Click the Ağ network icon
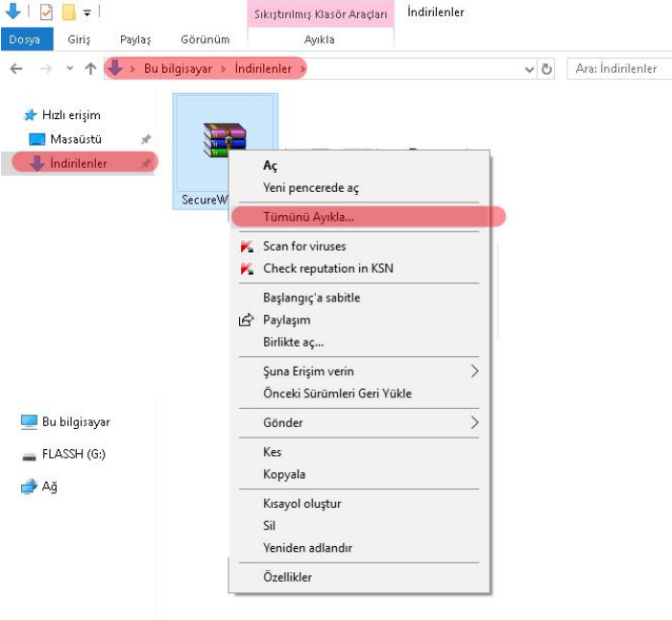672x620 pixels. 29,487
